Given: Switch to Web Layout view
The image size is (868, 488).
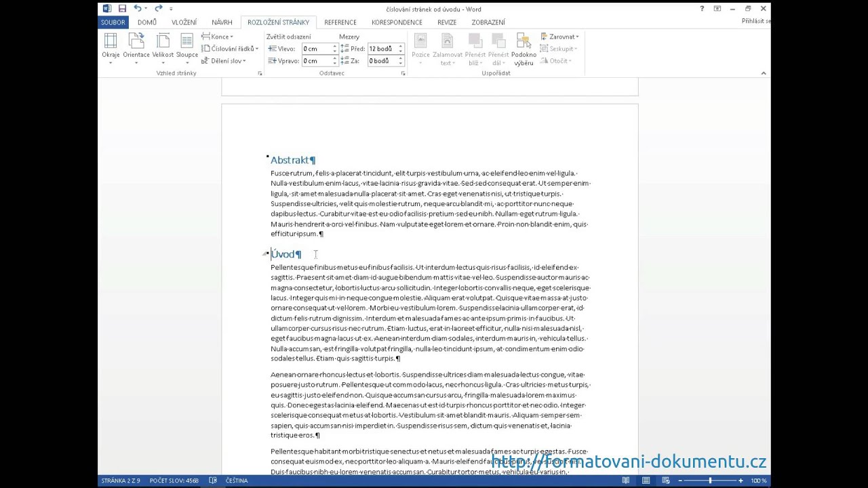Looking at the screenshot, I should 666,481.
